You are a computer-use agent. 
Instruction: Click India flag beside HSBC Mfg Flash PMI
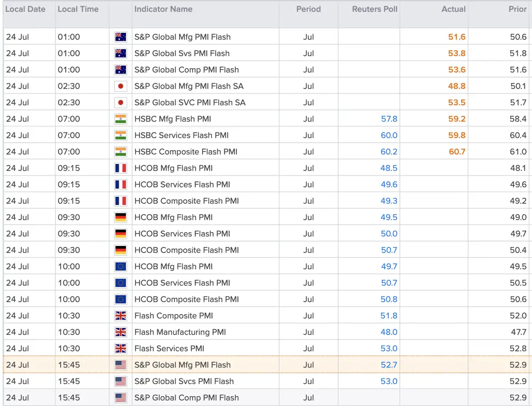tap(120, 119)
